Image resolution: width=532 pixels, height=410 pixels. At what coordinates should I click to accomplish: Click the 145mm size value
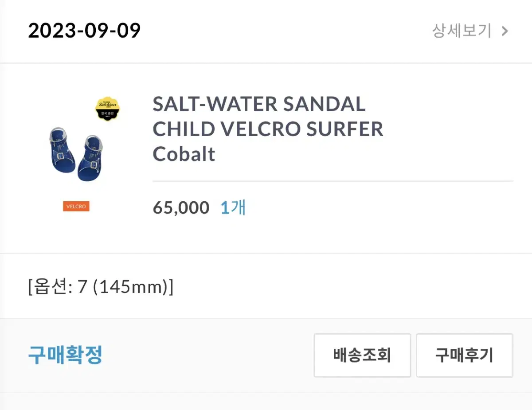131,288
